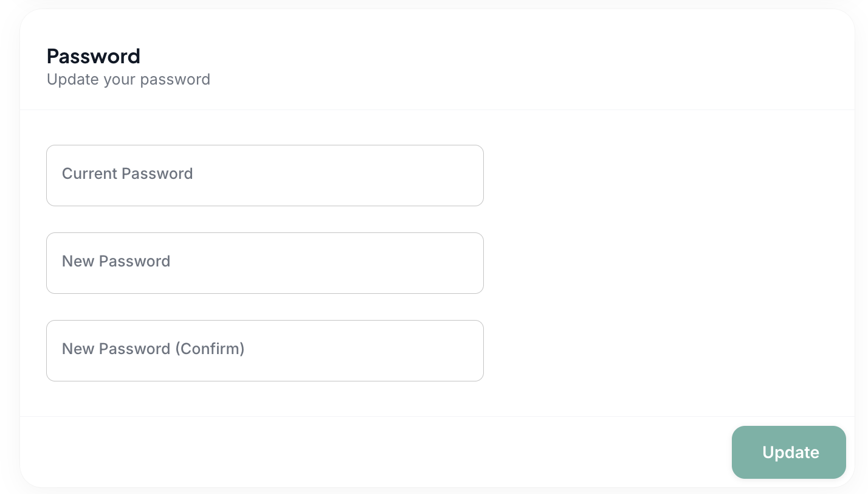Click the bold "Password" title text
The image size is (868, 494).
point(94,56)
